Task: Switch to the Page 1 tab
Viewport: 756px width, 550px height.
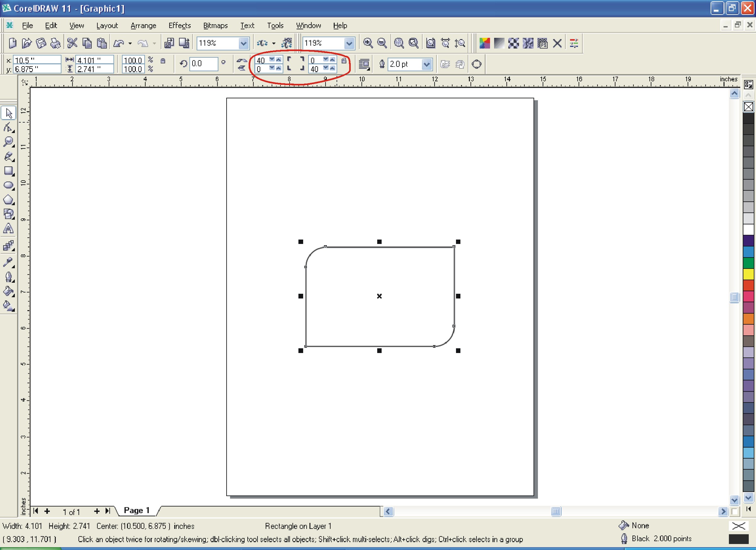Action: (x=136, y=510)
